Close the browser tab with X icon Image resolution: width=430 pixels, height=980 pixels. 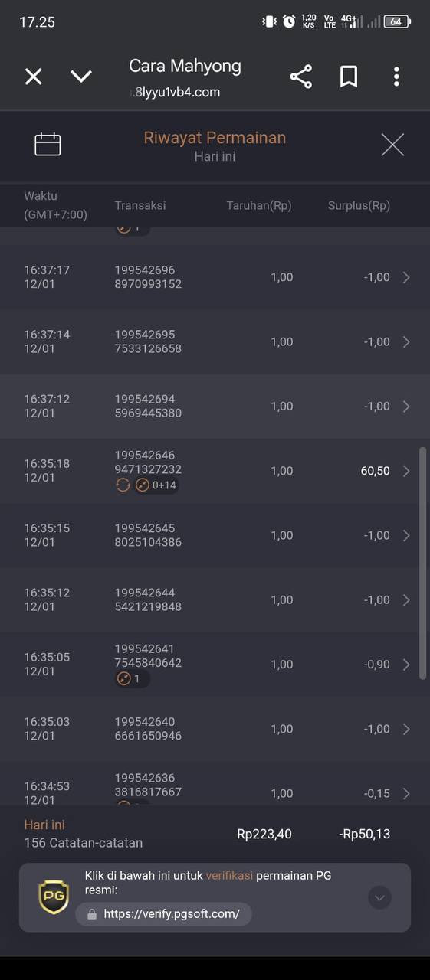pos(33,77)
